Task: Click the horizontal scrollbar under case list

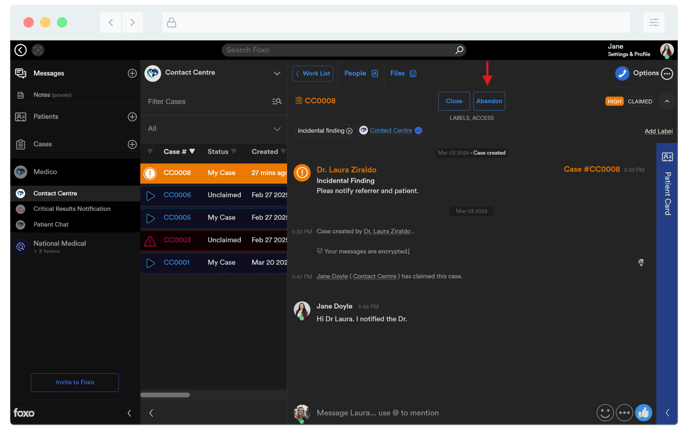Action: pos(165,395)
